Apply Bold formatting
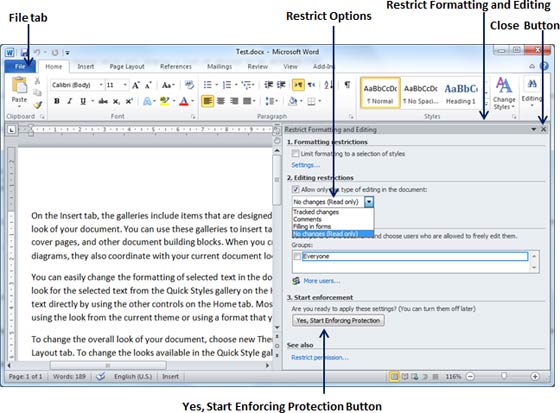 click(57, 101)
